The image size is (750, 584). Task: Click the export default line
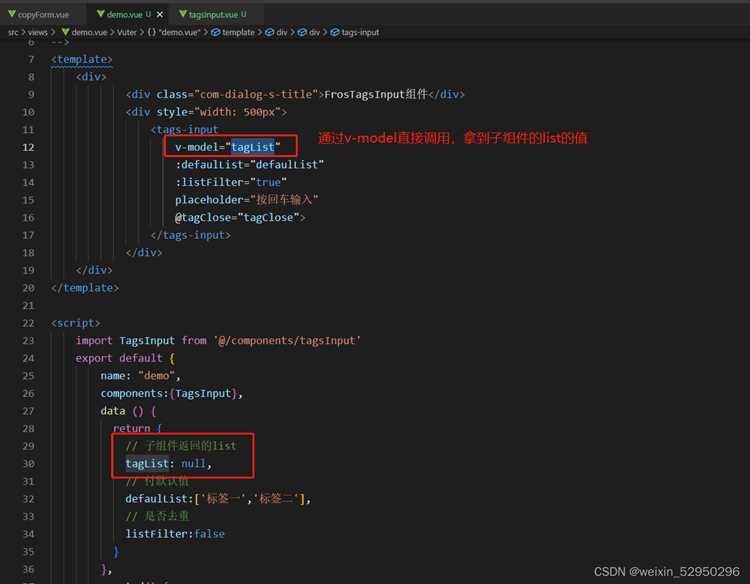pyautogui.click(x=125, y=358)
